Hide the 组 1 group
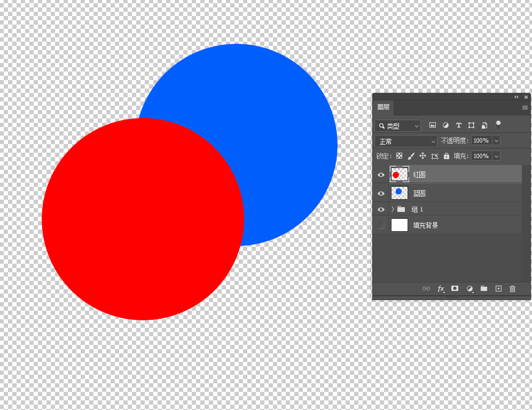This screenshot has height=410, width=532. [381, 209]
